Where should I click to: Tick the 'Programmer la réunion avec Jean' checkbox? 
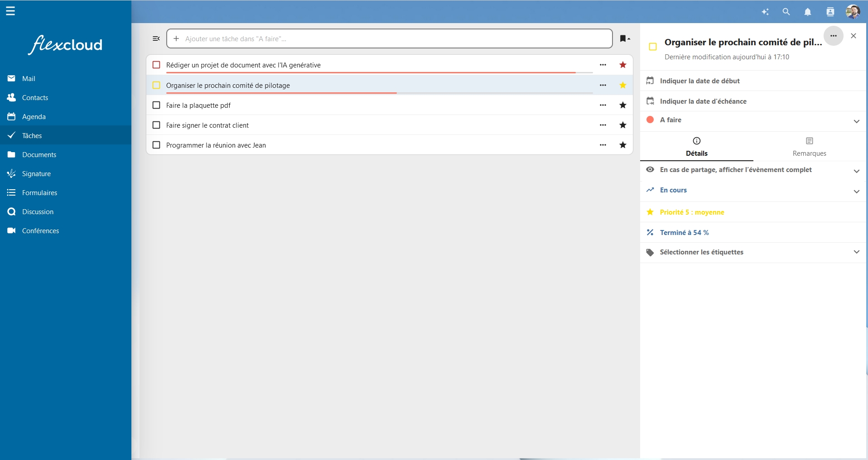pyautogui.click(x=156, y=145)
